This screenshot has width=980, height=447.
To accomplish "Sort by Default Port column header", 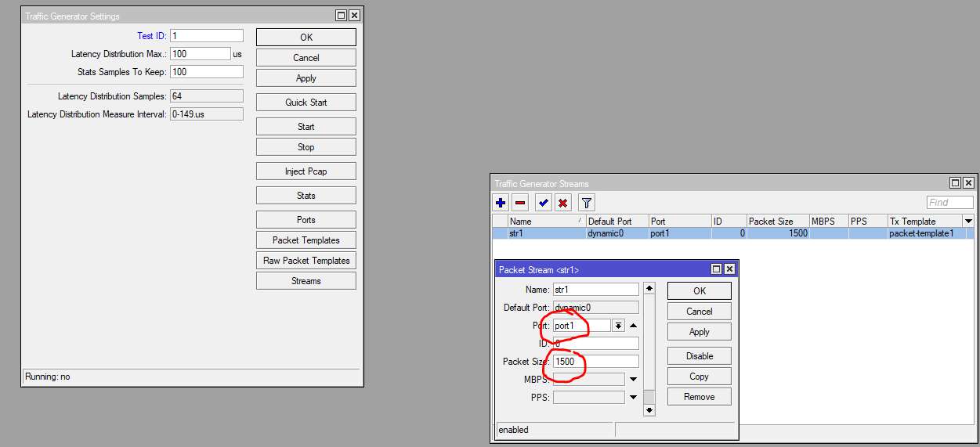I will coord(617,222).
